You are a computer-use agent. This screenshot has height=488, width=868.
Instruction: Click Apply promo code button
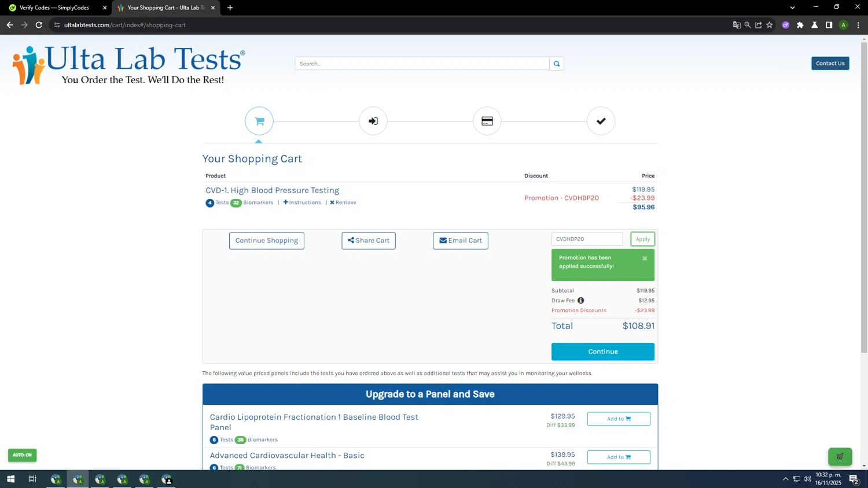(642, 239)
